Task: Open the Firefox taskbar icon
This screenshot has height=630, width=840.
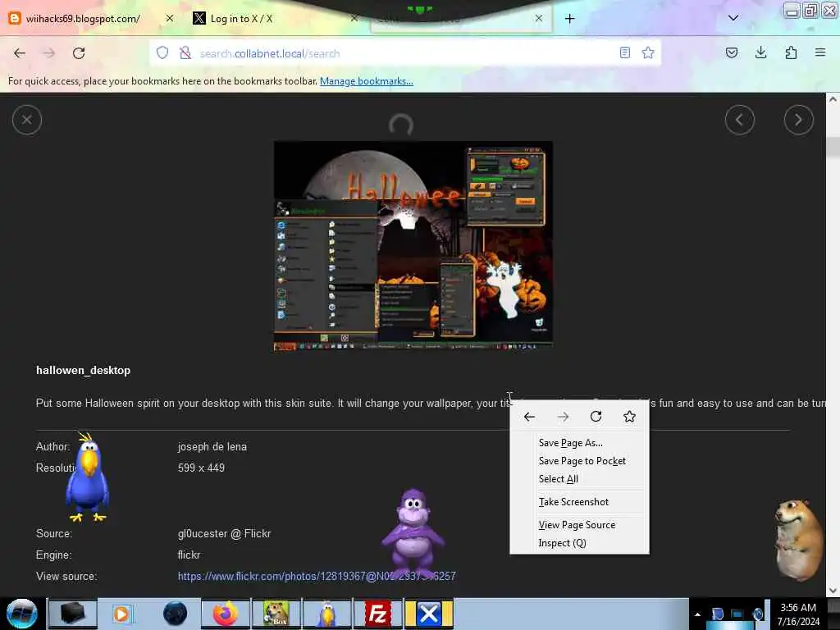Action: pos(226,614)
